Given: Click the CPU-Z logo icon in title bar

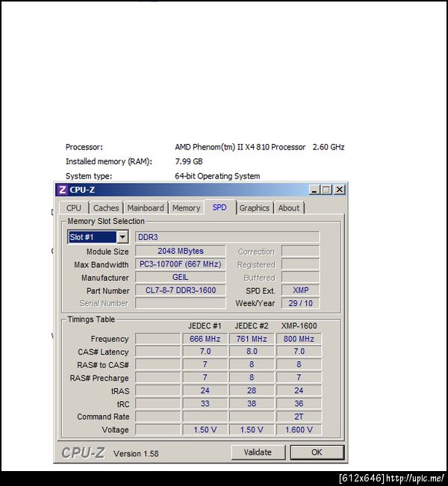Looking at the screenshot, I should (x=62, y=190).
